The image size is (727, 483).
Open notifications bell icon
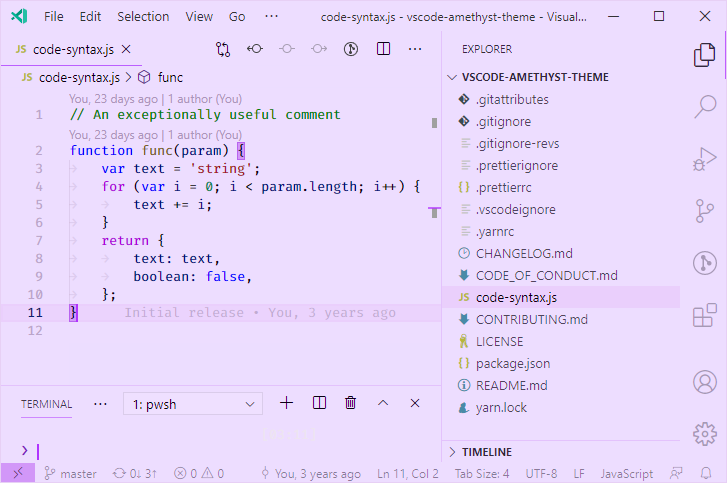[706, 473]
